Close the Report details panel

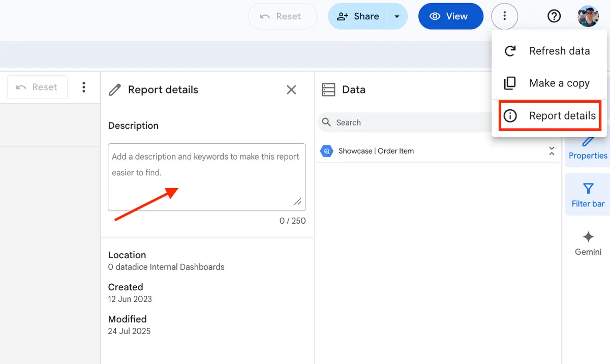coord(291,90)
